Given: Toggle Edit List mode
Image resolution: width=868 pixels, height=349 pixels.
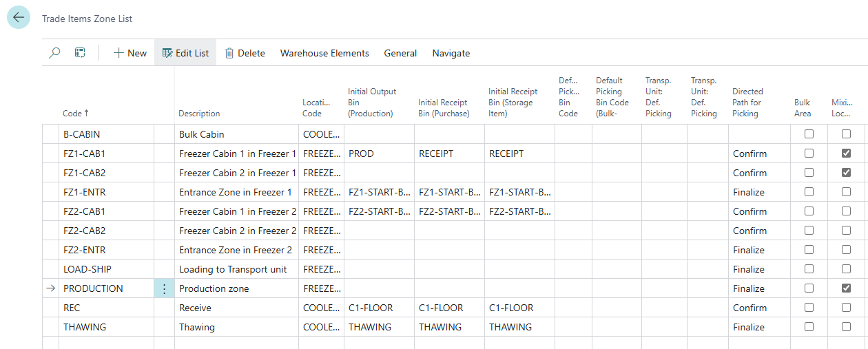Looking at the screenshot, I should click(x=185, y=53).
